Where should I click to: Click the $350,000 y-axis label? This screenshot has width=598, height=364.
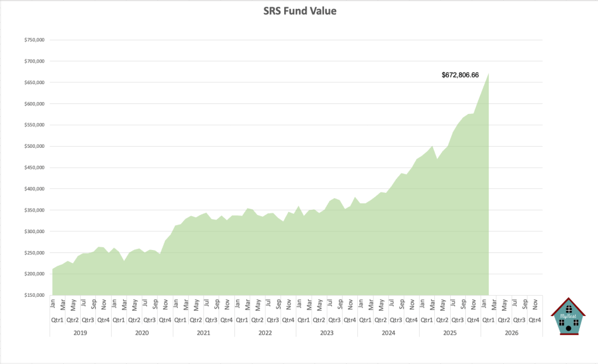(x=34, y=210)
